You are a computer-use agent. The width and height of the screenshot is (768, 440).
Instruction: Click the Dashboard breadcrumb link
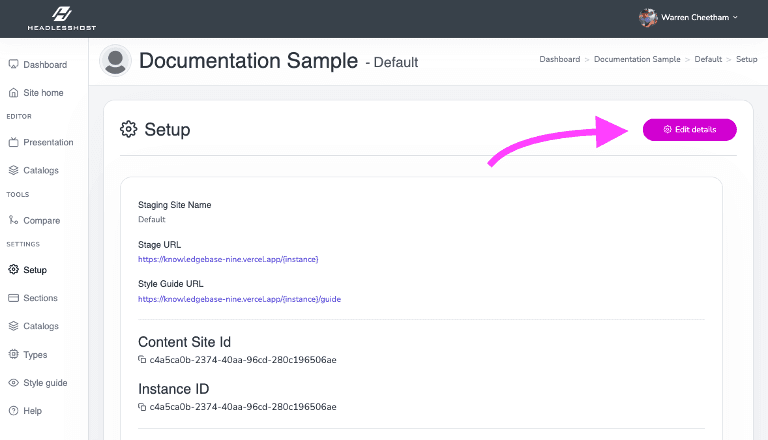pos(559,60)
